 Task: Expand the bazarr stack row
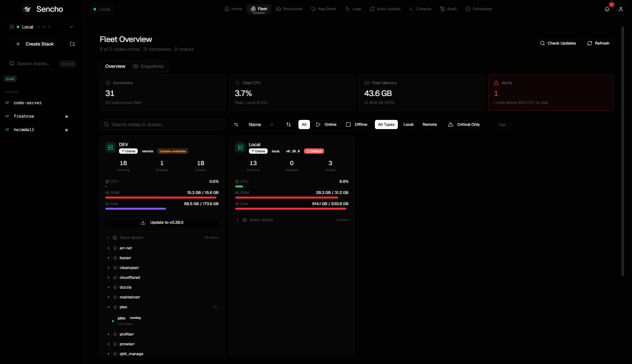pyautogui.click(x=162, y=258)
